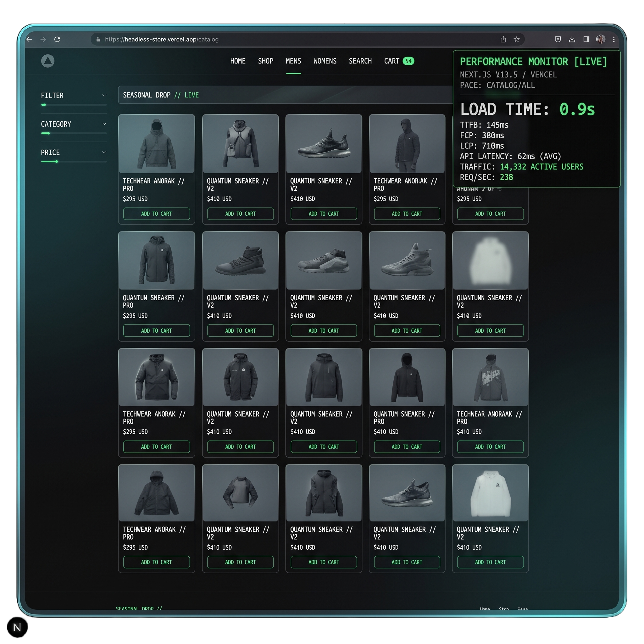This screenshot has height=644, width=644.
Task: Open the user profile avatar
Action: pyautogui.click(x=601, y=39)
